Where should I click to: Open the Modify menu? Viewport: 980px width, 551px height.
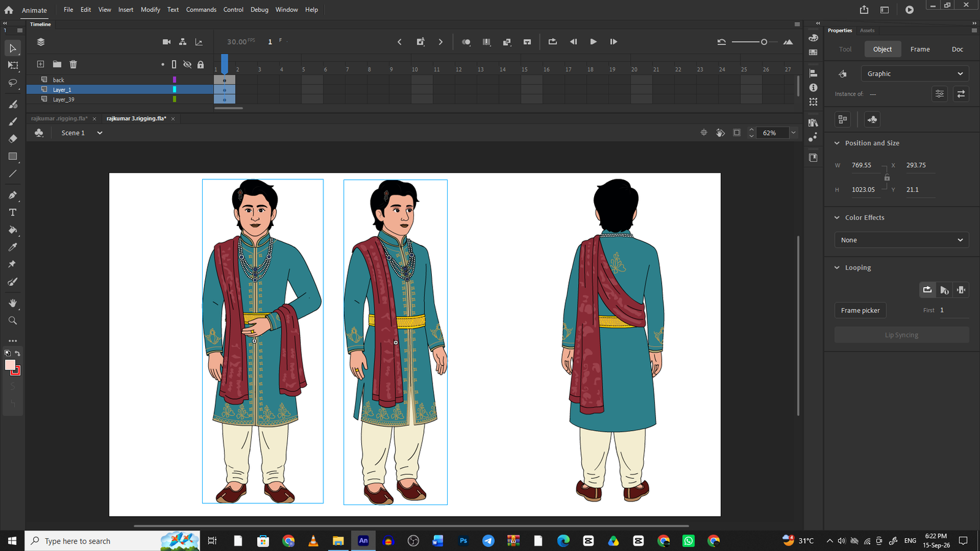150,10
